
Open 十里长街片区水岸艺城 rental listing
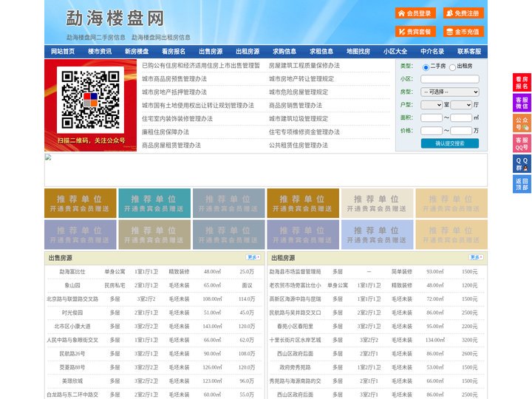click(295, 340)
